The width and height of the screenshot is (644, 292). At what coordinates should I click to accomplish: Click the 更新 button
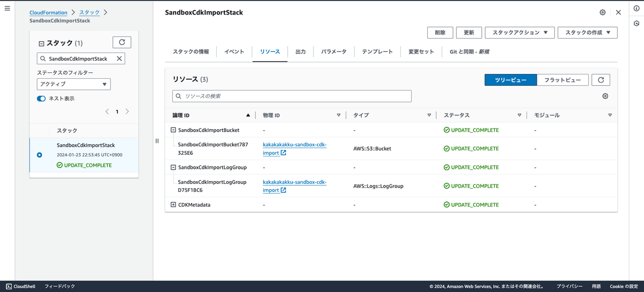click(x=469, y=33)
